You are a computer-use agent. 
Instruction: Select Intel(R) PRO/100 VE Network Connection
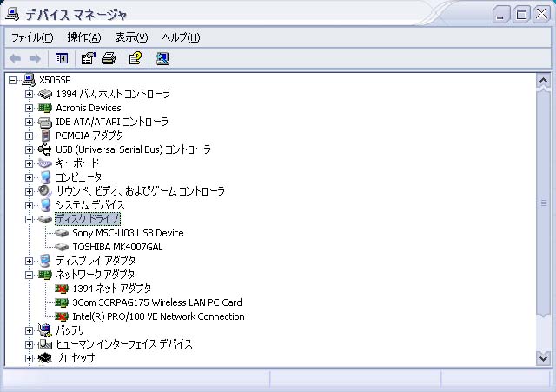click(x=158, y=316)
